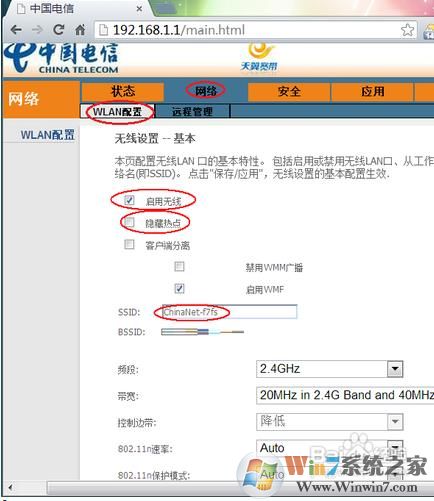Open the browser home page icon
The image size is (434, 501).
80,30
